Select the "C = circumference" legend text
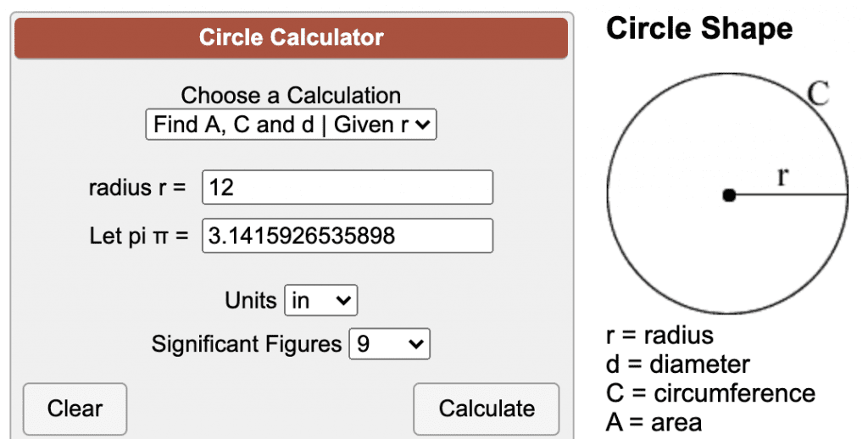Screen dimensions: 868x439 (x=710, y=393)
